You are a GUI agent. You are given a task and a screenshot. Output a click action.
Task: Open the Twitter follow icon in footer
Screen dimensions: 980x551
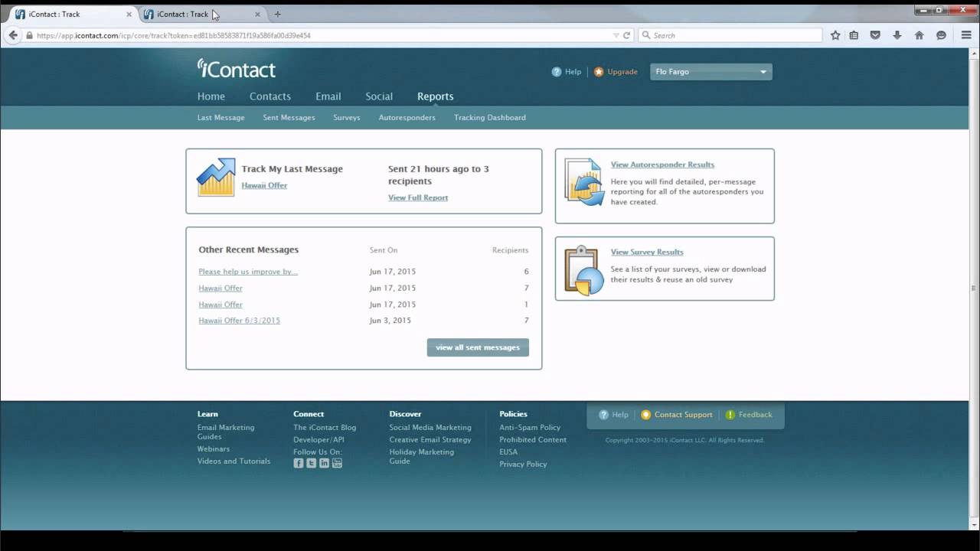click(x=312, y=463)
